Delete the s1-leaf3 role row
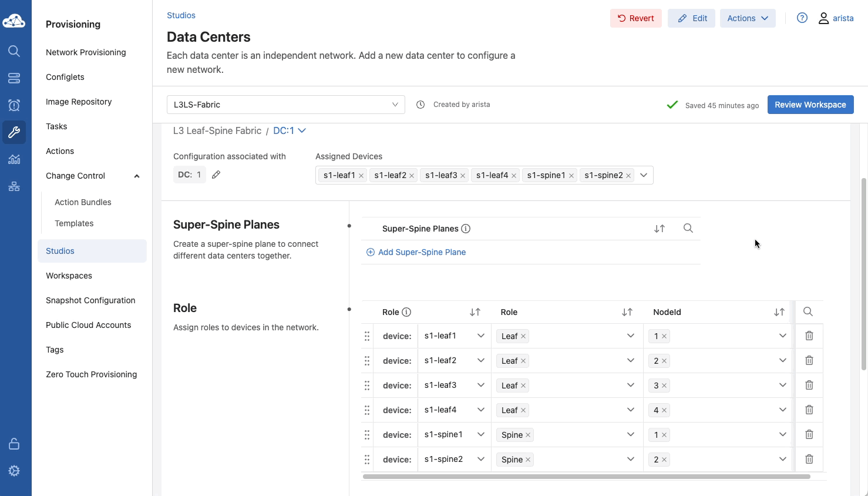The image size is (868, 496). [809, 385]
